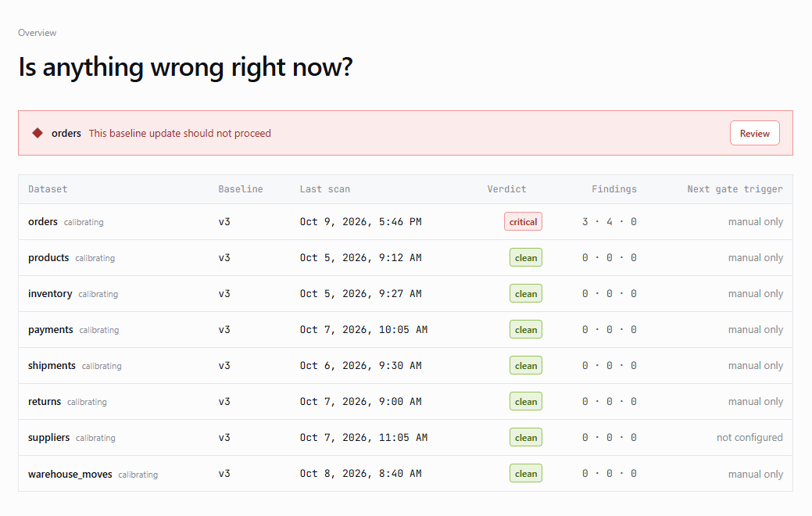
Task: Click last scan Oct 9, 2026, 5:46 PM
Action: [360, 222]
